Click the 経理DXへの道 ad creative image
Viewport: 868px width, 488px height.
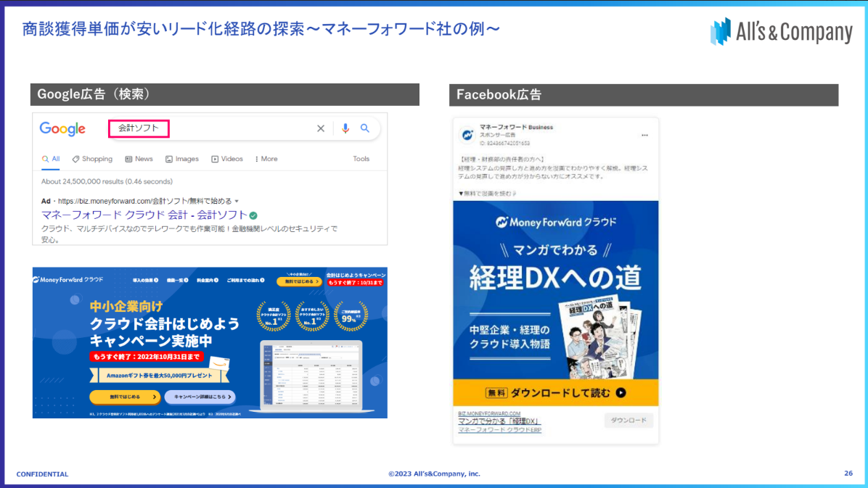pos(556,303)
